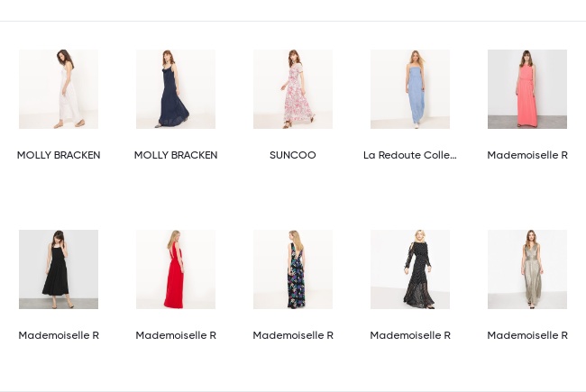586x392 pixels.
Task: Click the SUNCOO brand name
Action: pos(293,155)
